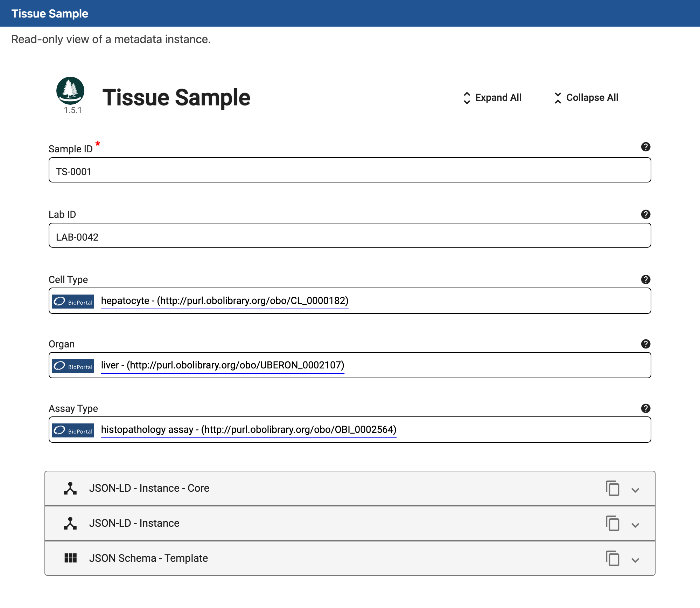Click BioPortal badge in Cell Type field
The image size is (700, 608).
(x=73, y=302)
